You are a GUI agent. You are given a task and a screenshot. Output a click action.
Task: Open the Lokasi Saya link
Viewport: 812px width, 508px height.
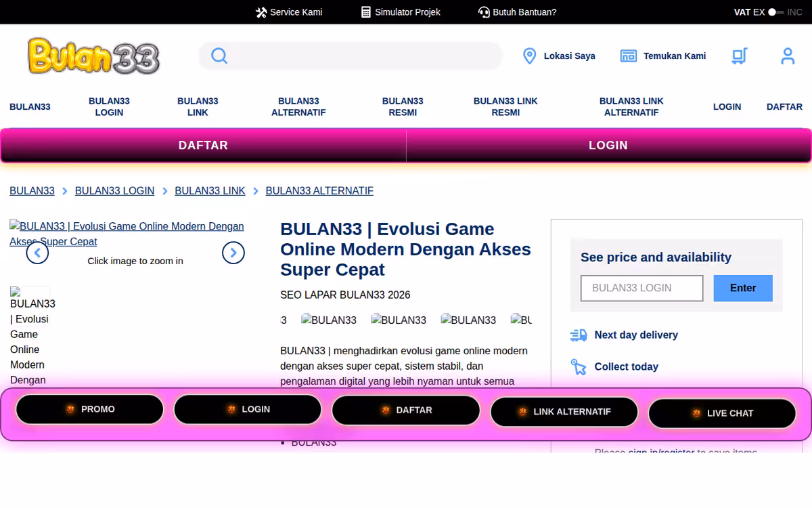pyautogui.click(x=570, y=56)
